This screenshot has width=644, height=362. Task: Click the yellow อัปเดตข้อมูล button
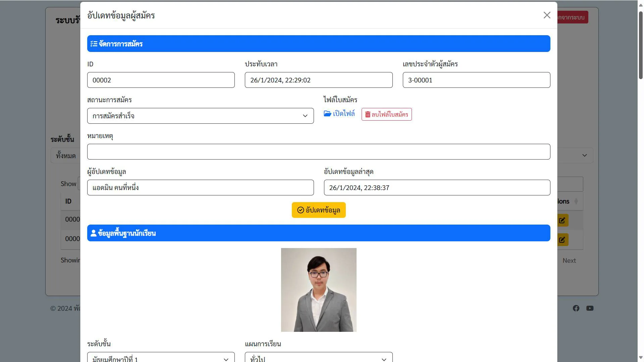[318, 210]
